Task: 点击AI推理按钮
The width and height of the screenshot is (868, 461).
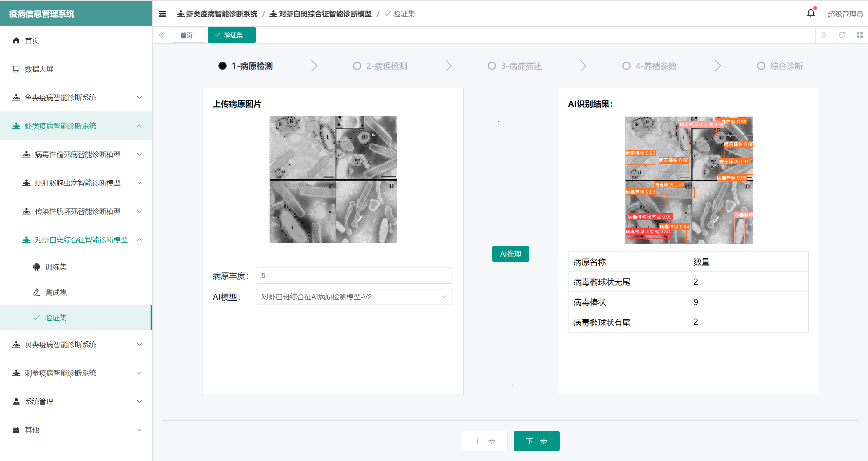Action: (x=510, y=254)
